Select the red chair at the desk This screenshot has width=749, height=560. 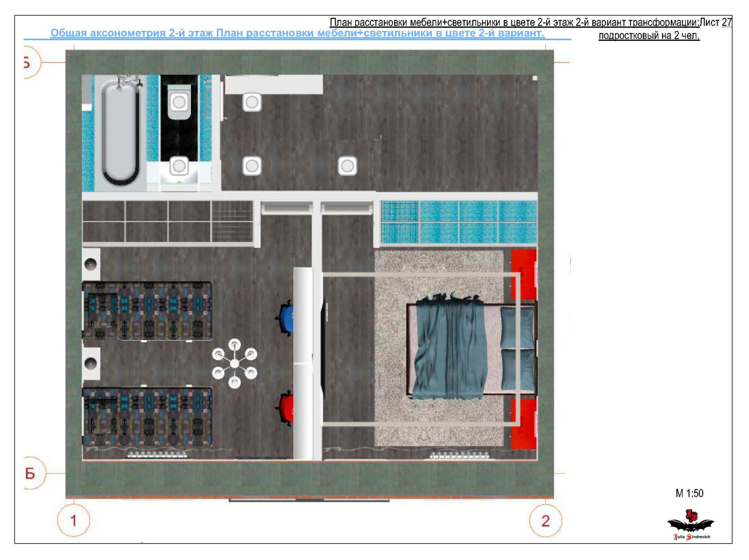pos(286,409)
